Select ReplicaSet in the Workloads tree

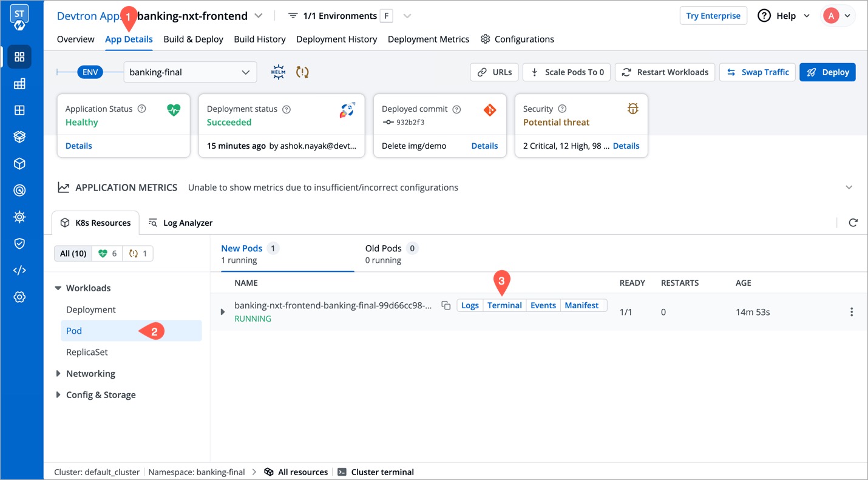click(87, 352)
